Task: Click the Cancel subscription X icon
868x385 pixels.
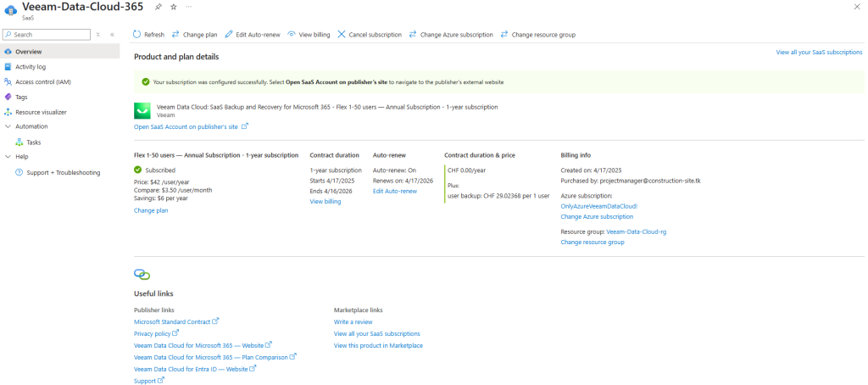Action: 341,35
